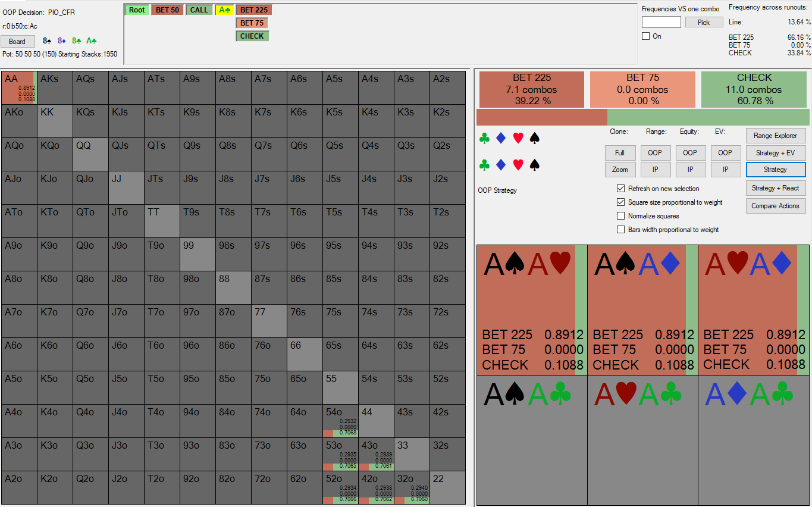Switch view to Strategy
Viewport: 812px width, 507px height.
pos(776,170)
